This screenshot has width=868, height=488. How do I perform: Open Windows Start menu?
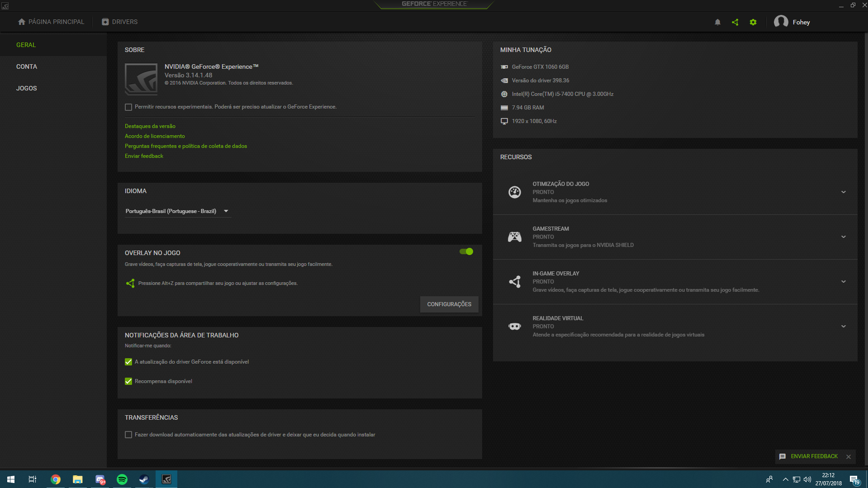[11, 479]
